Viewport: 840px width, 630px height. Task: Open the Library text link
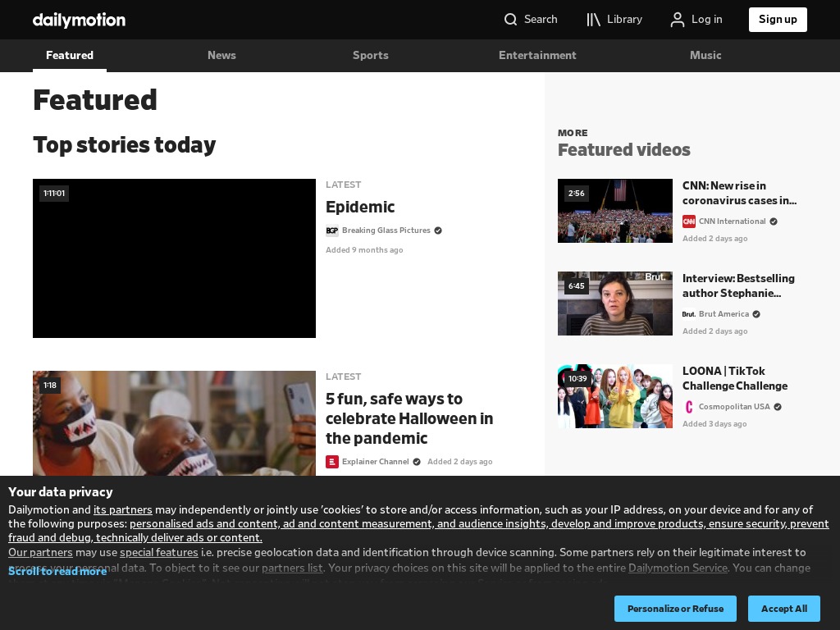tap(624, 20)
